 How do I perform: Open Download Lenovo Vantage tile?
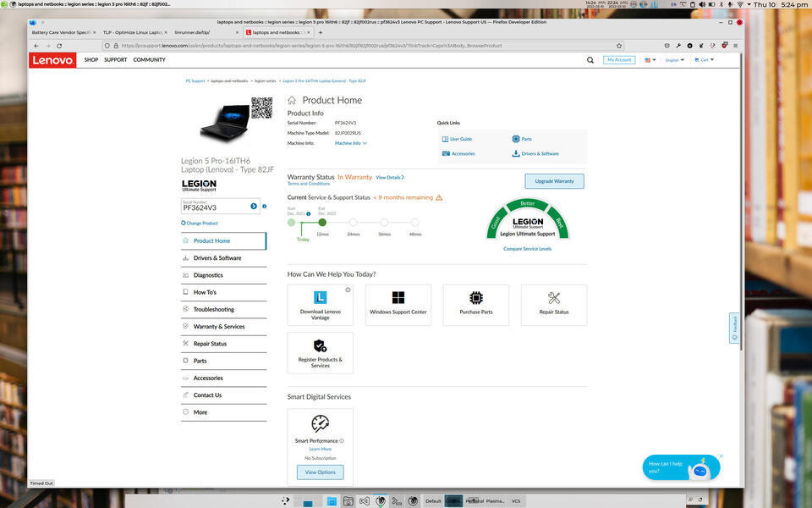point(320,305)
